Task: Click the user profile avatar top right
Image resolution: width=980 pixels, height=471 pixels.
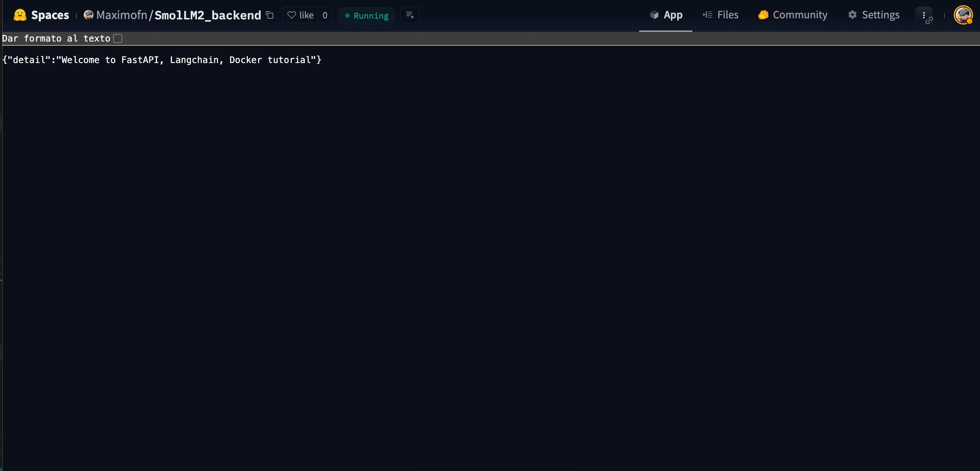Action: pos(964,15)
